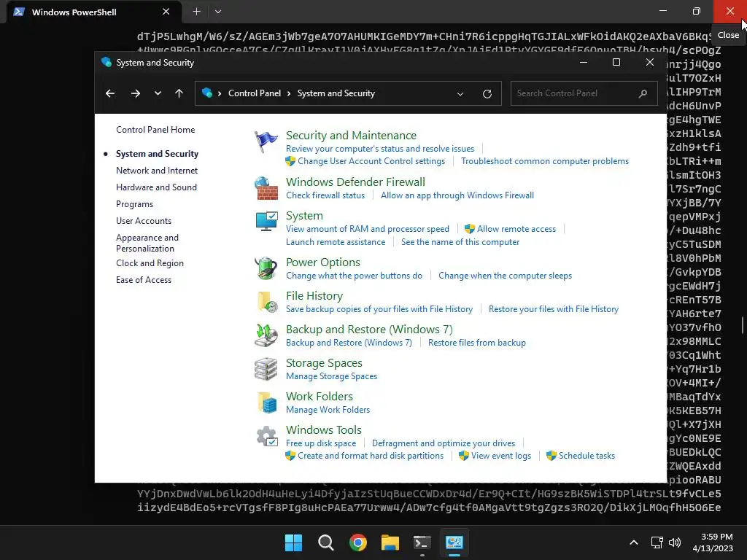Open Security and Maintenance flag icon
Viewport: 747px width, 560px height.
point(266,141)
